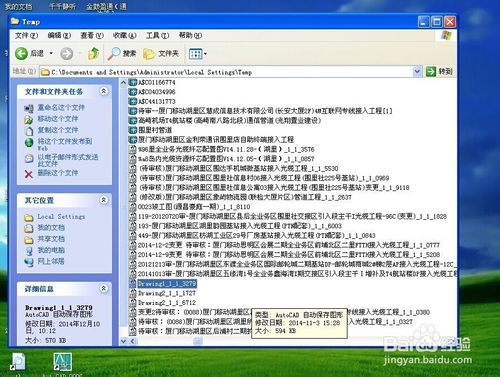Select file starting 2014-12-9变更
Viewport: 500px width, 377px height.
[x=289, y=255]
